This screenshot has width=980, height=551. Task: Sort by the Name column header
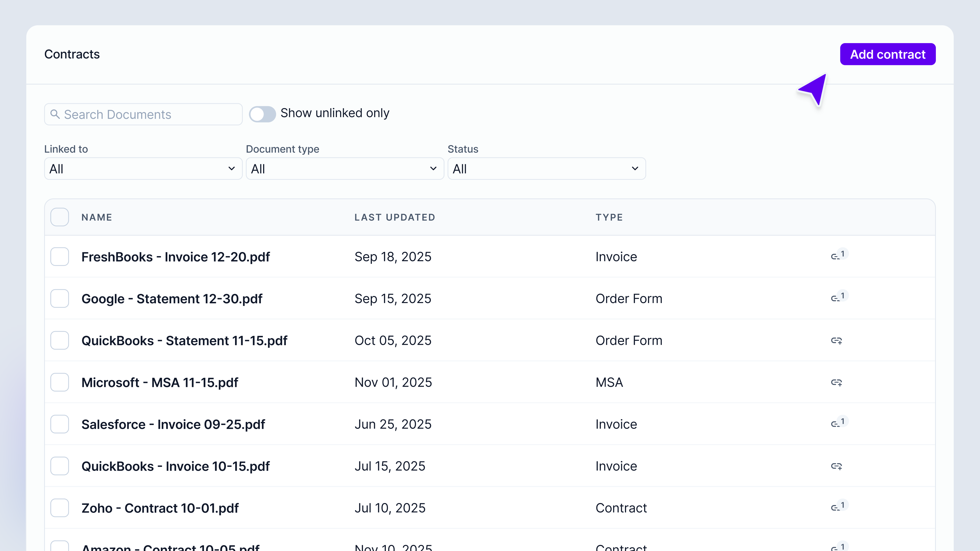click(97, 217)
